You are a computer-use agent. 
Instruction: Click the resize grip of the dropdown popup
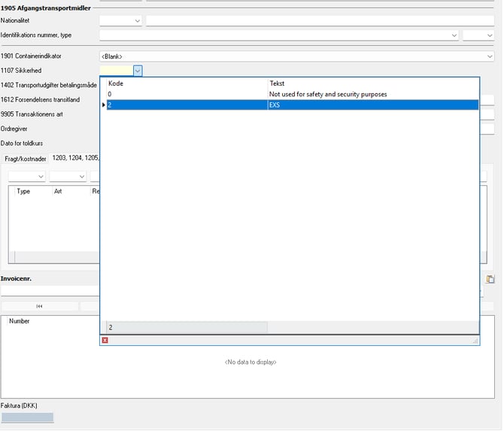pyautogui.click(x=475, y=341)
